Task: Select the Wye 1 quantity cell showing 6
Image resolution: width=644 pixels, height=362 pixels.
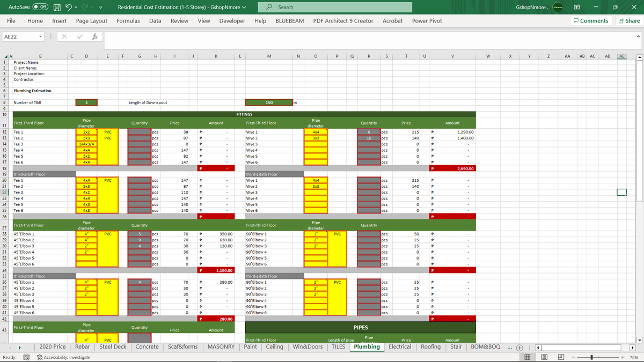Action: pos(369,131)
